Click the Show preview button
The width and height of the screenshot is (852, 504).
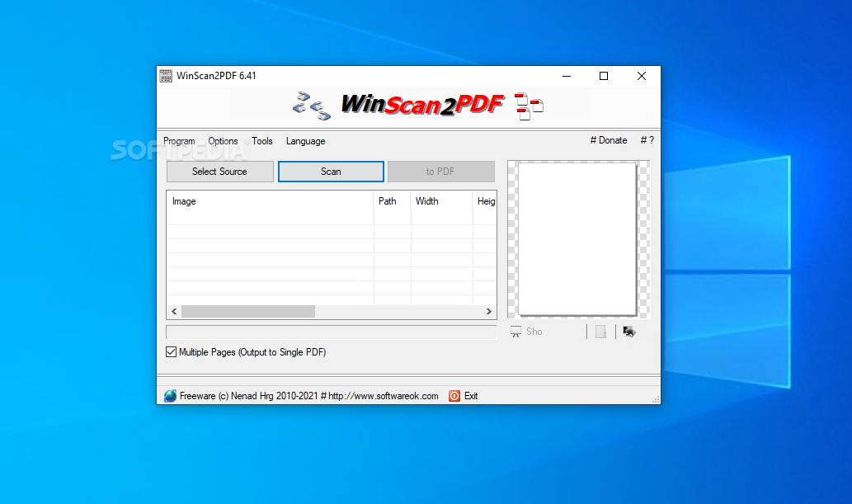[526, 332]
